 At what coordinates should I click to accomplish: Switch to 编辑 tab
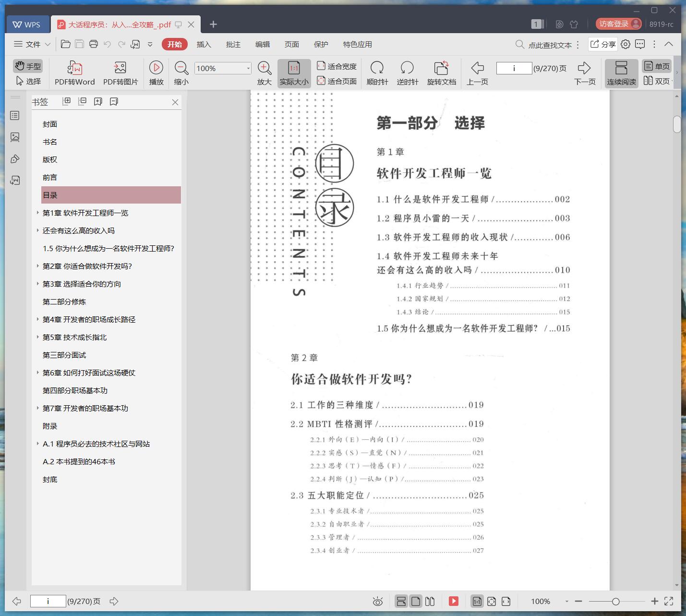click(262, 44)
